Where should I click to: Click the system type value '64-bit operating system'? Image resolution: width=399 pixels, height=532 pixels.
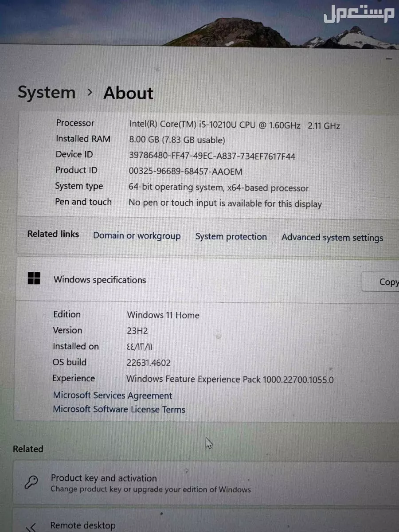219,188
